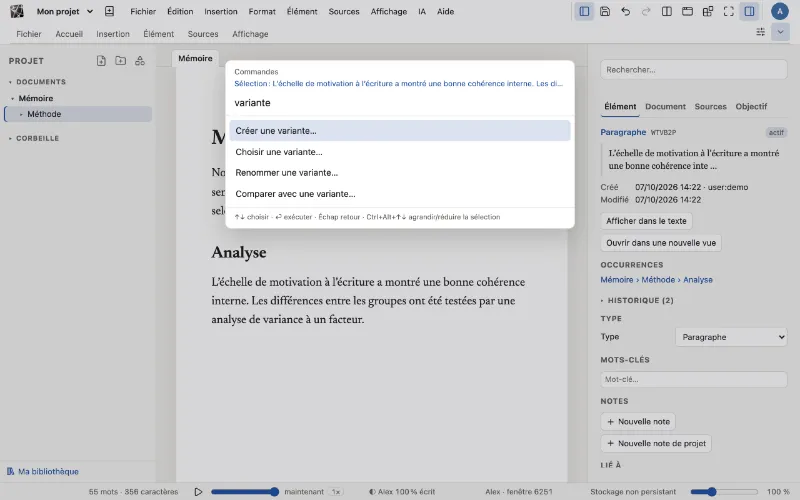
Task: Collapse the Mémoire tree node
Action: [x=13, y=98]
